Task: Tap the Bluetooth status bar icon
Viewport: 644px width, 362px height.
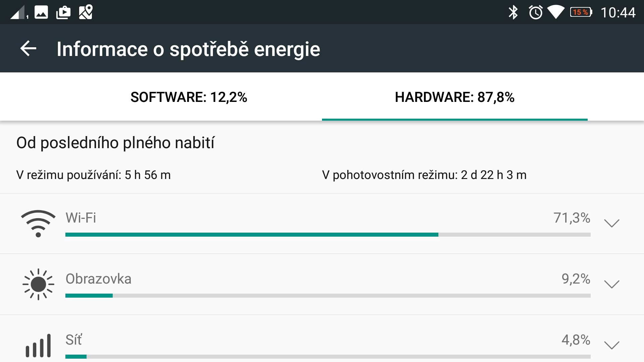Action: click(513, 12)
